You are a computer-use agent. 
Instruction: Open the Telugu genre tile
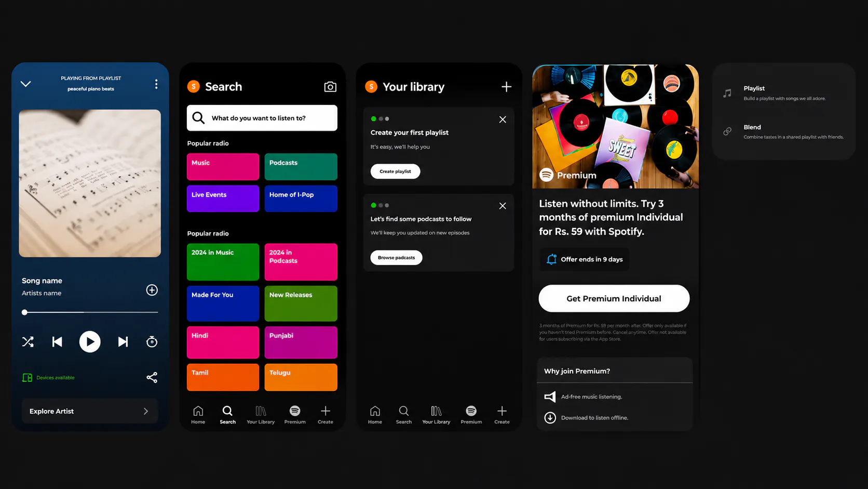301,377
